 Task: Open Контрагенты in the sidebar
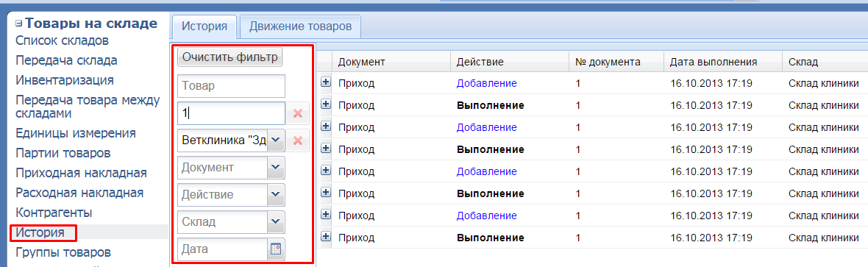tap(54, 213)
